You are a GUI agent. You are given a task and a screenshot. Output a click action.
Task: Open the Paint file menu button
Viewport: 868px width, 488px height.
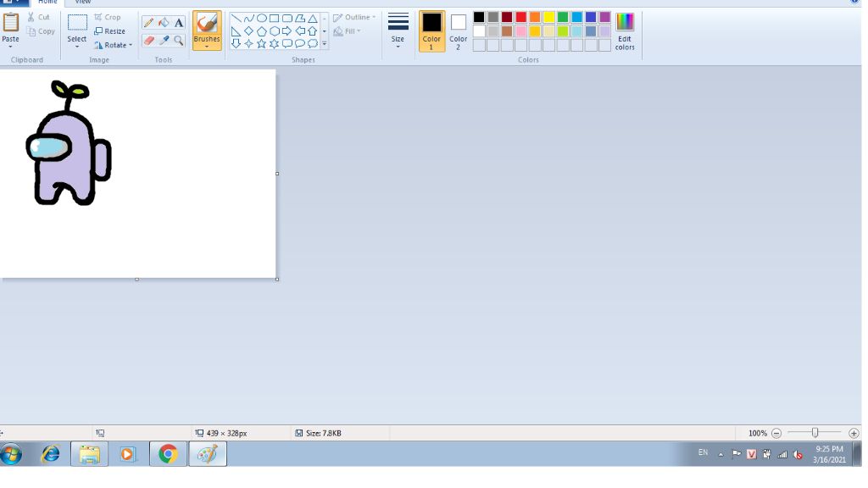click(14, 3)
